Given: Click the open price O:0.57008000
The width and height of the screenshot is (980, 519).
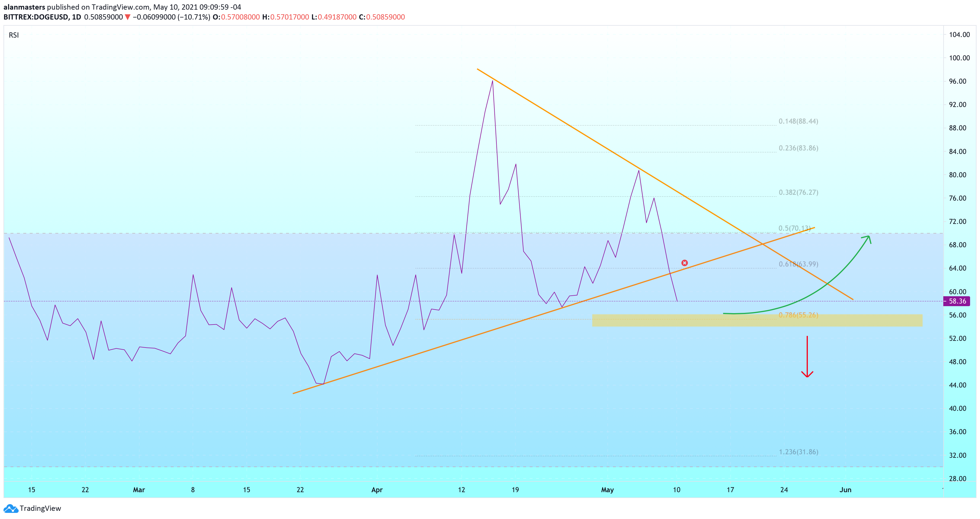Looking at the screenshot, I should click(x=236, y=17).
